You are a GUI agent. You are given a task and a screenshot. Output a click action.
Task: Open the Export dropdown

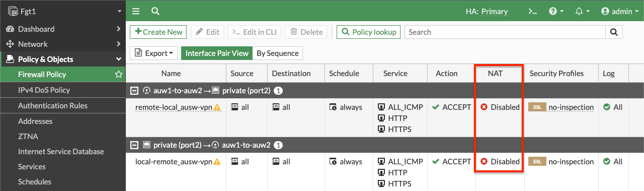tap(154, 53)
